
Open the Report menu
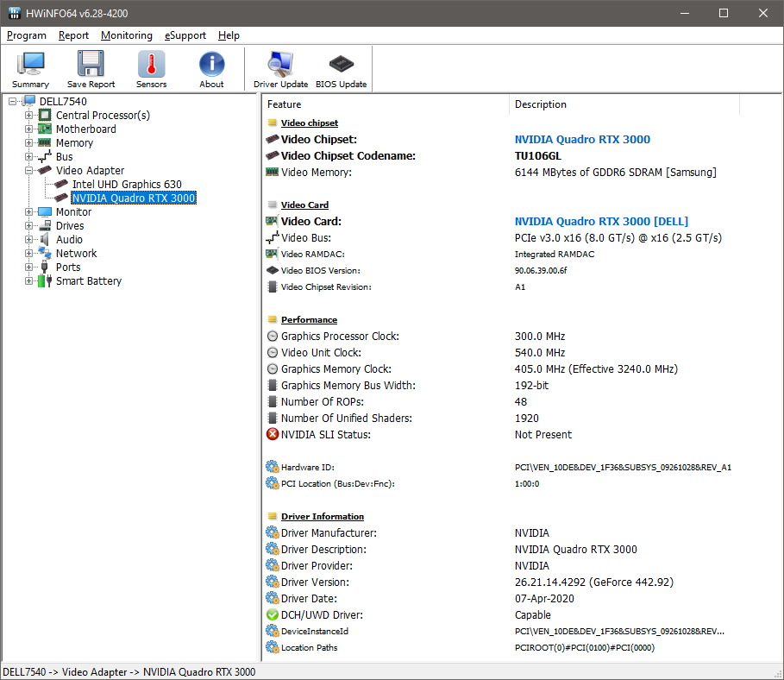(x=73, y=35)
